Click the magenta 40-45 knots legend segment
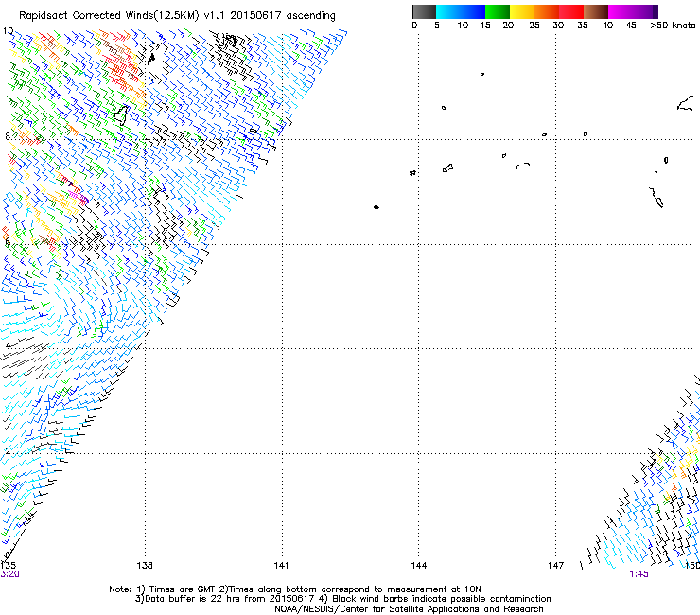 [621, 11]
